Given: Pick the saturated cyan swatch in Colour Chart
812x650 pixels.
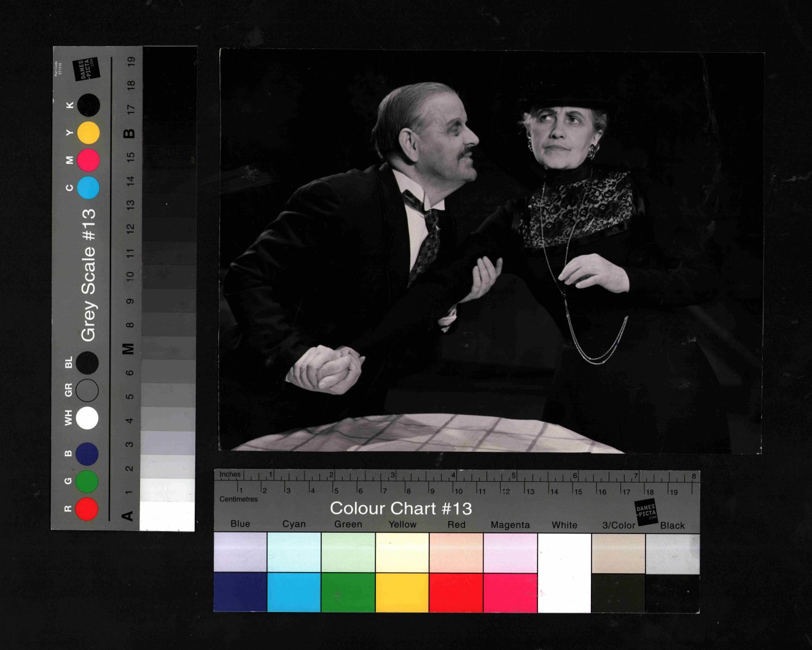Looking at the screenshot, I should [294, 592].
